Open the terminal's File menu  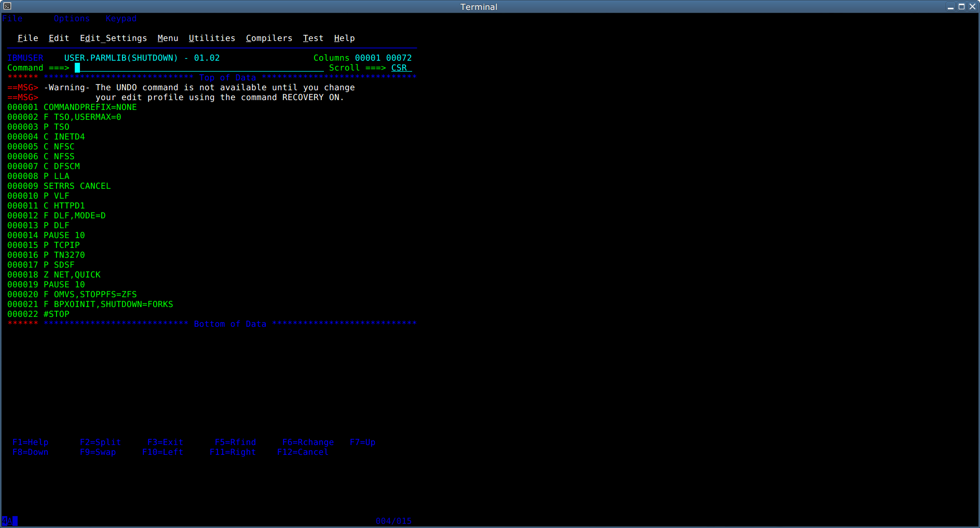click(x=12, y=19)
